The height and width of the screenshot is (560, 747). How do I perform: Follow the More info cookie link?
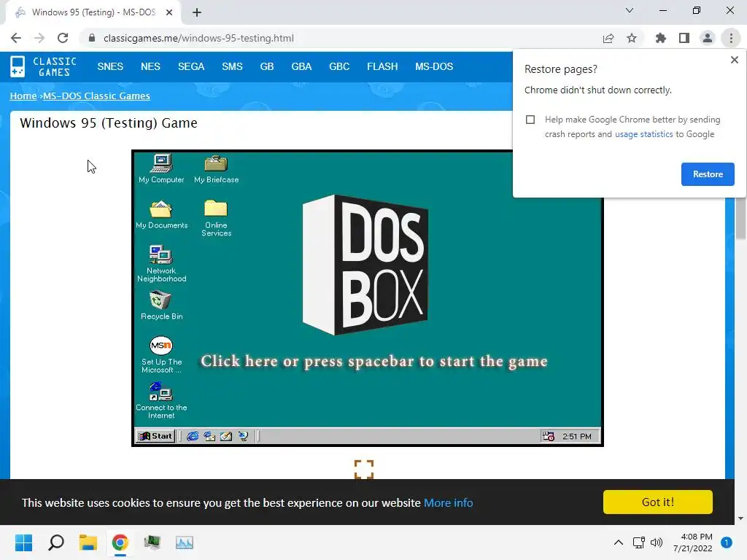(449, 503)
